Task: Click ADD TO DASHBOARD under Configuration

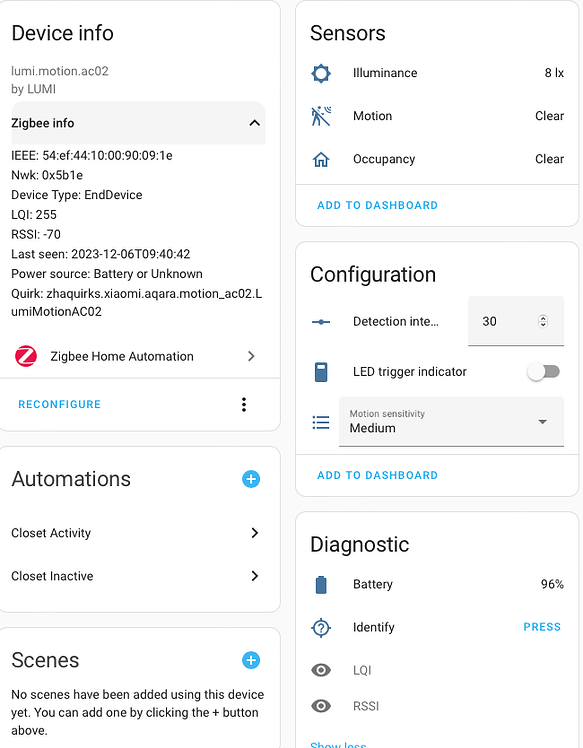Action: [x=377, y=475]
